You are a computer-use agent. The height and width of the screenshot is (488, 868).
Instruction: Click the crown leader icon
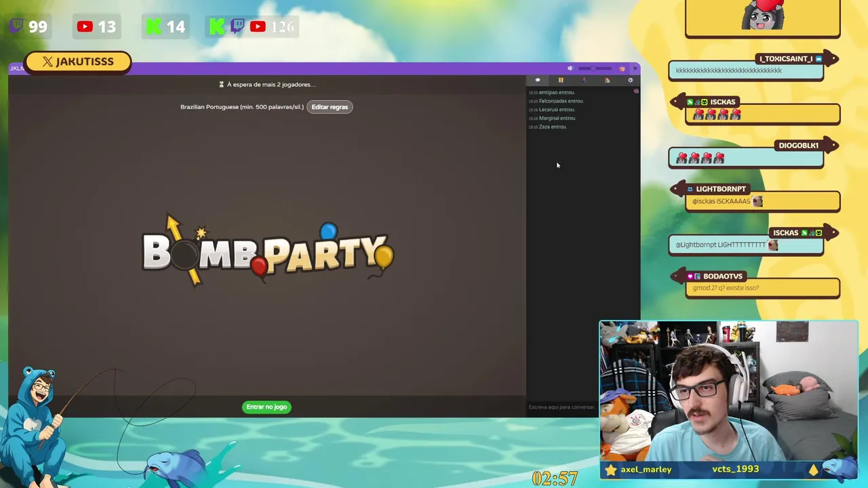click(x=622, y=68)
